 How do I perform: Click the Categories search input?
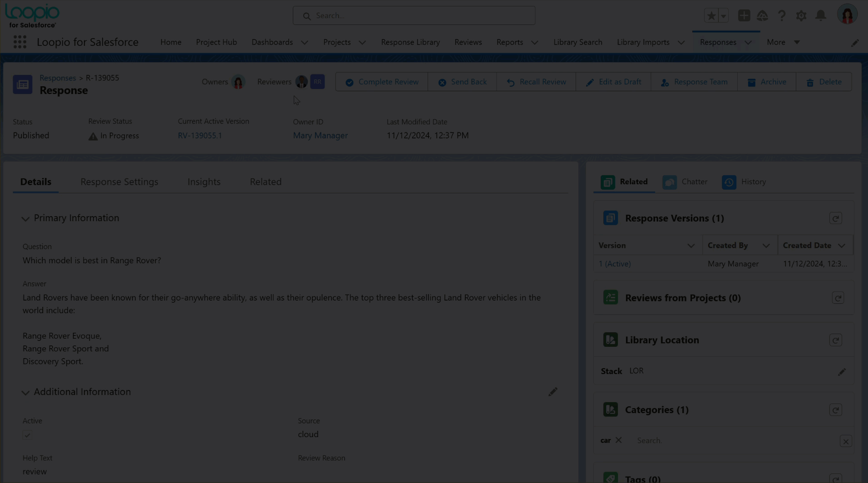(735, 441)
